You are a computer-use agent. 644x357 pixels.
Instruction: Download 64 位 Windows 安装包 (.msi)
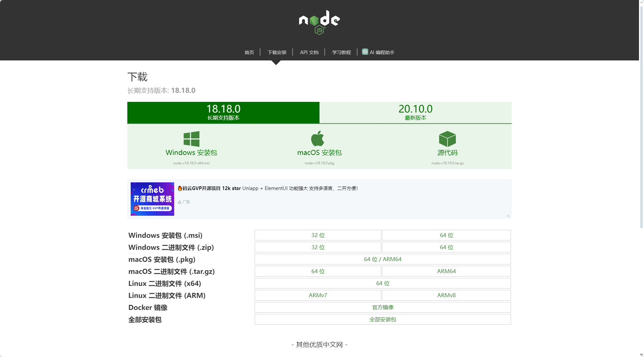tap(446, 235)
